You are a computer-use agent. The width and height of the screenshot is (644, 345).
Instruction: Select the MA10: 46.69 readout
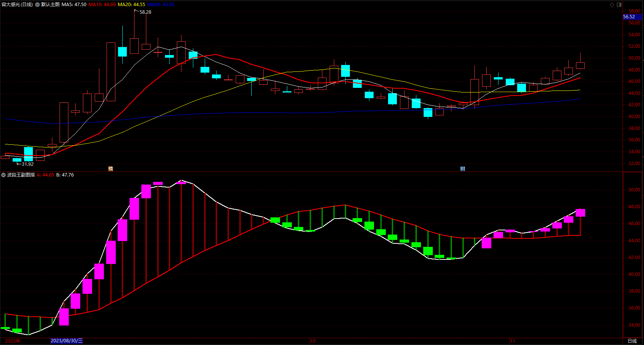click(x=102, y=5)
